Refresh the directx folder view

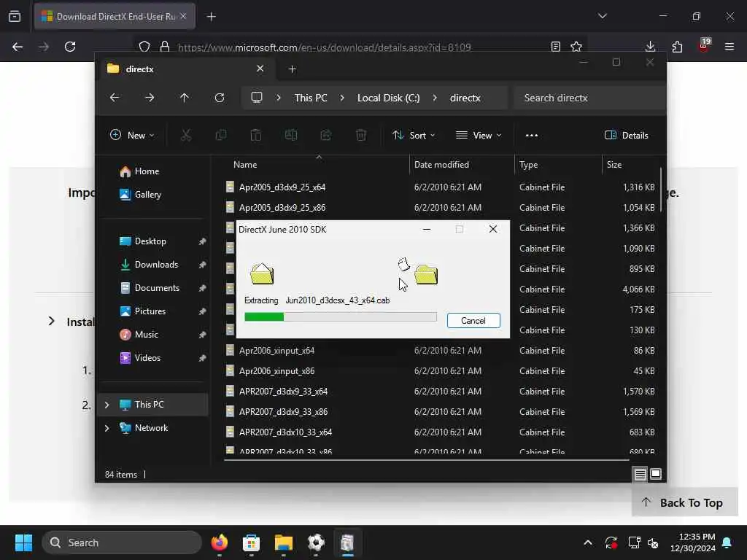tap(220, 98)
